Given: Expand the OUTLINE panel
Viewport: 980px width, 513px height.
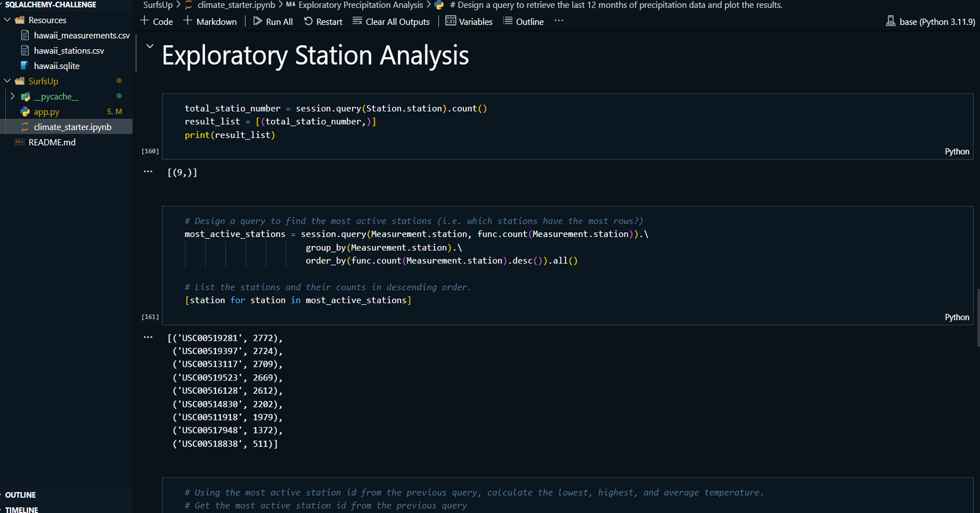Looking at the screenshot, I should click(21, 495).
